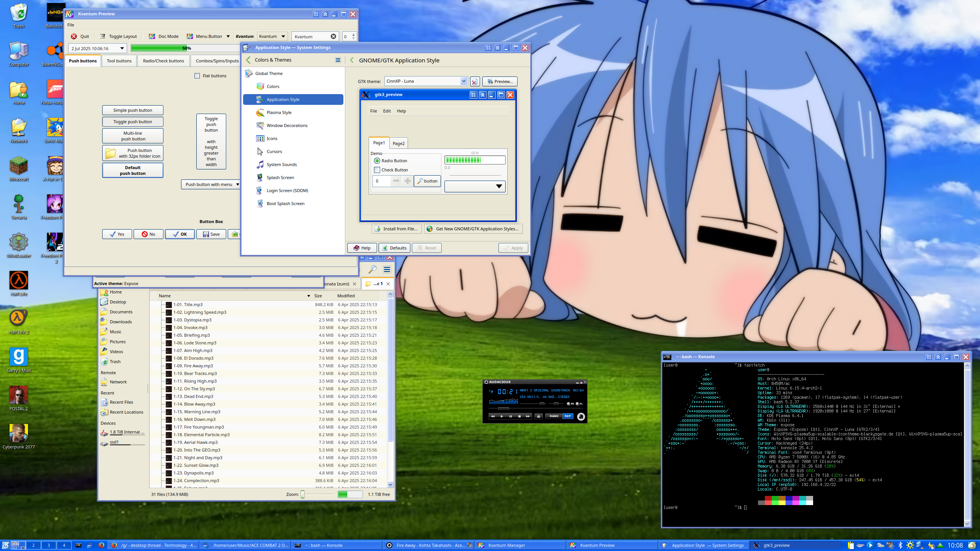Click Firefox launcher icon in taskbar

pyautogui.click(x=101, y=545)
